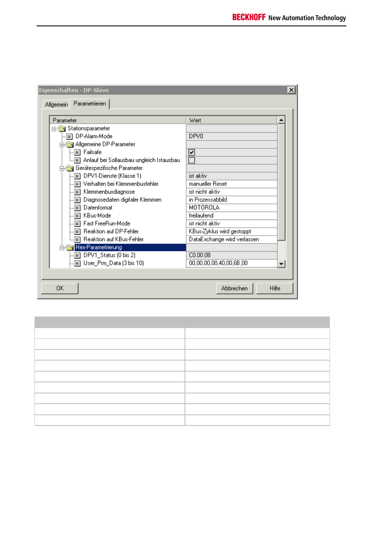Screen dimensions: 392x555
Task: Close the Eigenschaften DP-Slave dialog
Action: [x=291, y=90]
